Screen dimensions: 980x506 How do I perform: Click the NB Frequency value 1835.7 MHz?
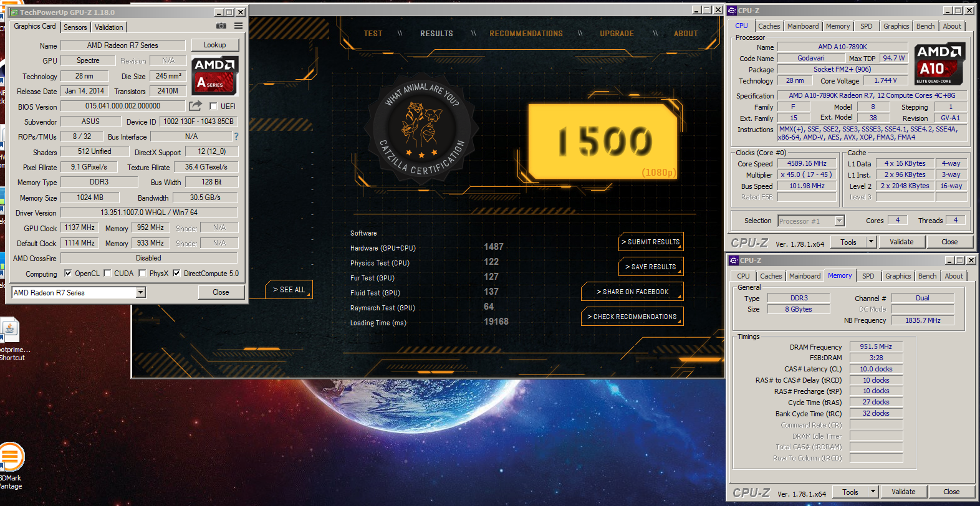(x=923, y=320)
